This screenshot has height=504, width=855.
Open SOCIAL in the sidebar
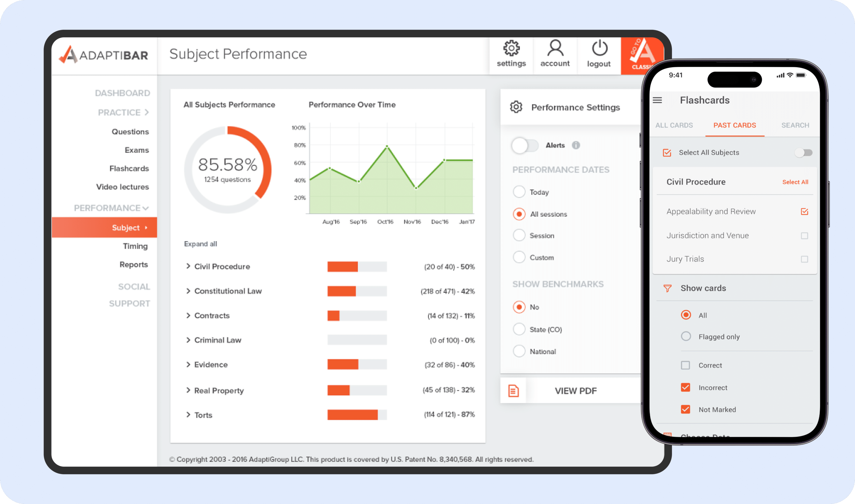134,286
